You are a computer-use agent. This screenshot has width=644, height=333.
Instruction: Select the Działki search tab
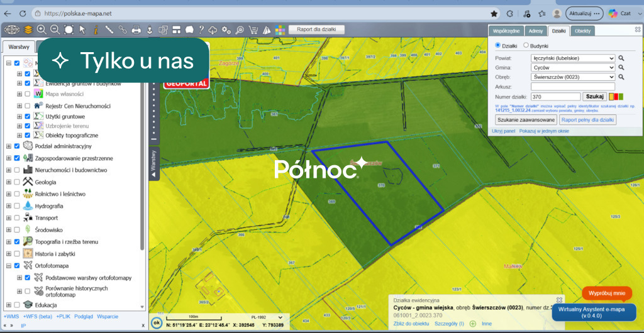click(558, 31)
